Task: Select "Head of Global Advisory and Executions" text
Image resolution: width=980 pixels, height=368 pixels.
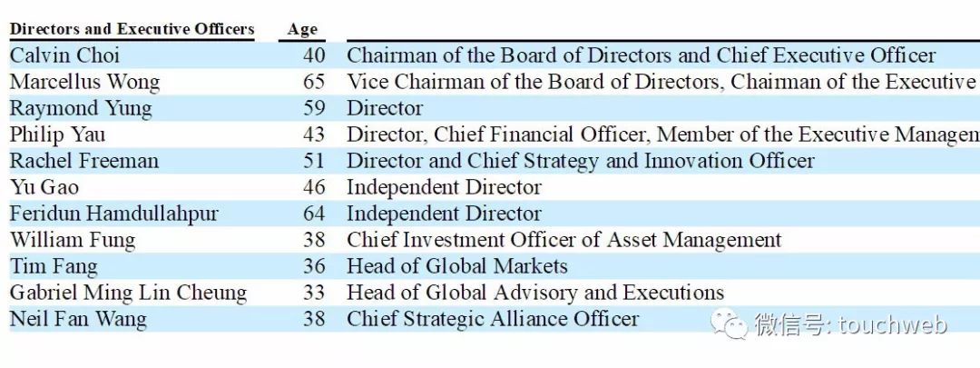Action: (x=535, y=293)
